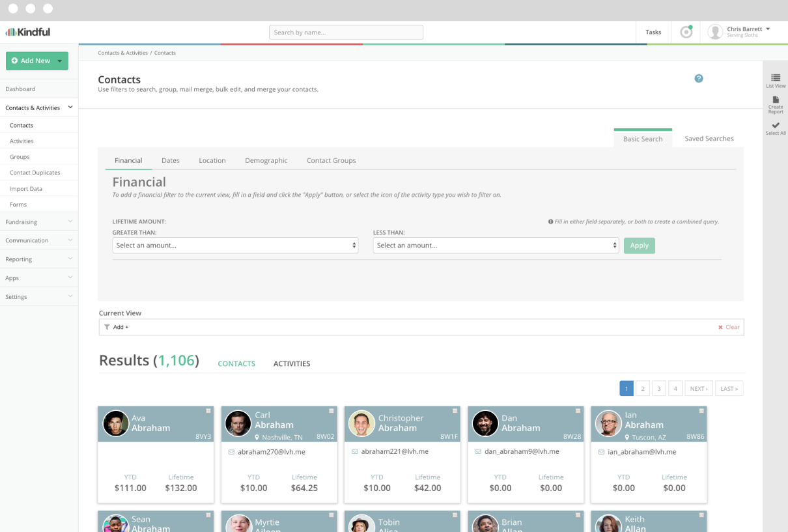Expand the Fundraising sidebar section
788x532 pixels.
39,222
